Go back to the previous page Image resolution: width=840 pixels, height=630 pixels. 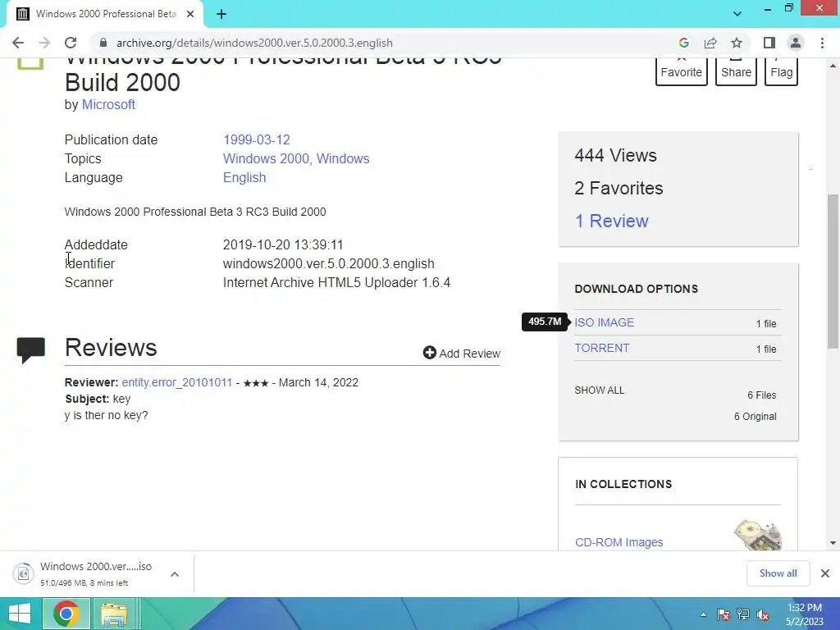(x=18, y=43)
